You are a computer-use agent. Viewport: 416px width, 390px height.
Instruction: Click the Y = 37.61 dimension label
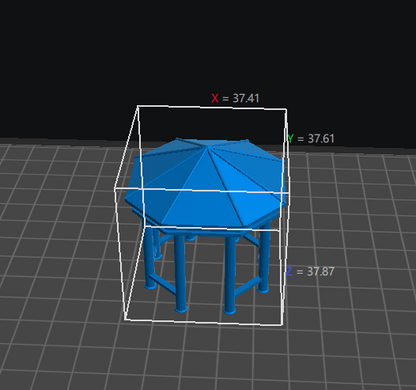[311, 139]
